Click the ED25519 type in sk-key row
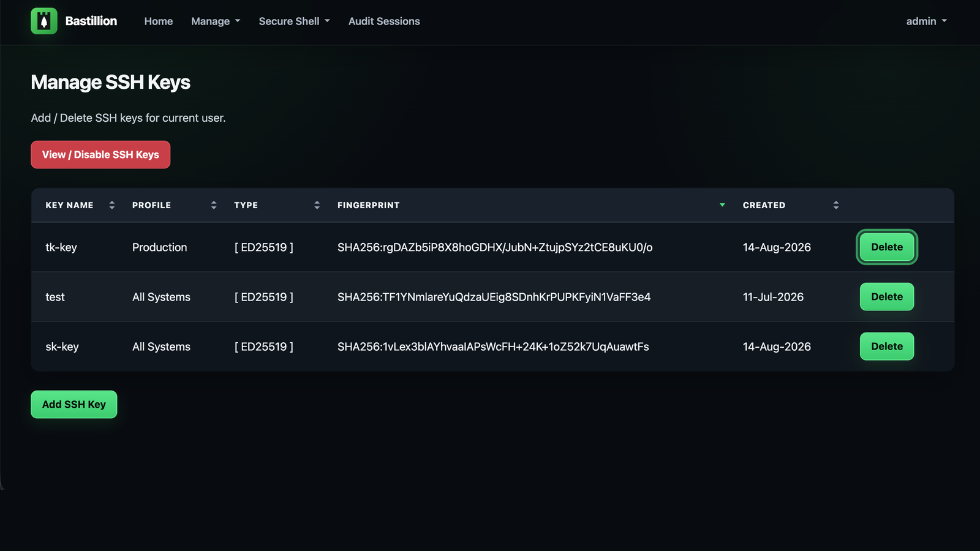Viewport: 980px width, 551px height. tap(264, 347)
